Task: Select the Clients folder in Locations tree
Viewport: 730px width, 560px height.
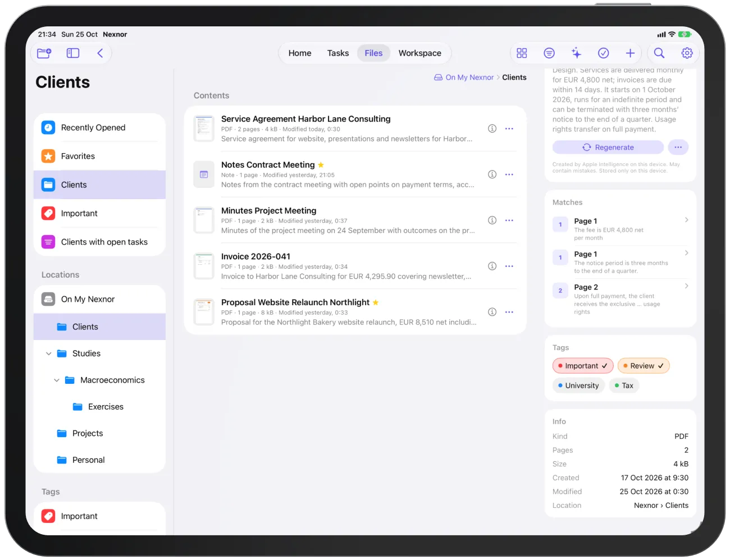Action: pyautogui.click(x=100, y=327)
